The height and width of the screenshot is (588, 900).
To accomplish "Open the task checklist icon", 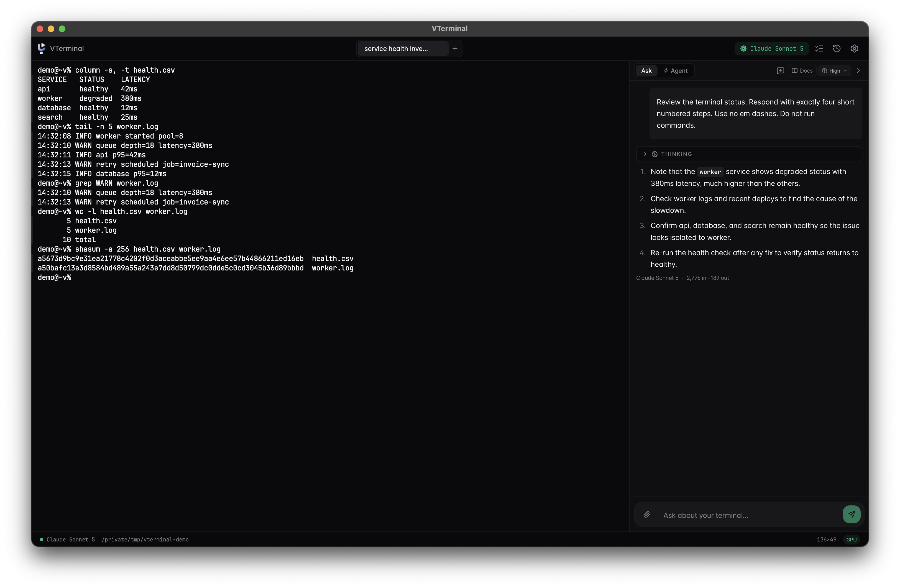I will 819,48.
